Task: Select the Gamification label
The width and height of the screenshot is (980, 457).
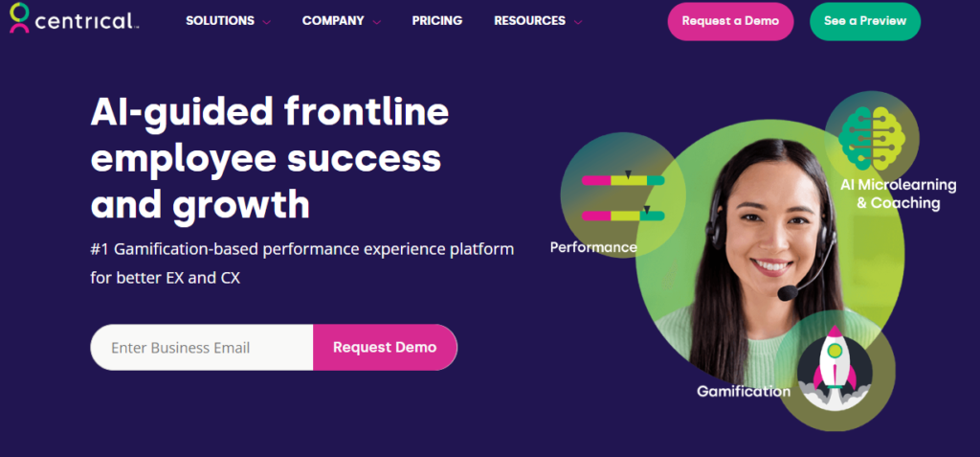Action: coord(744,391)
